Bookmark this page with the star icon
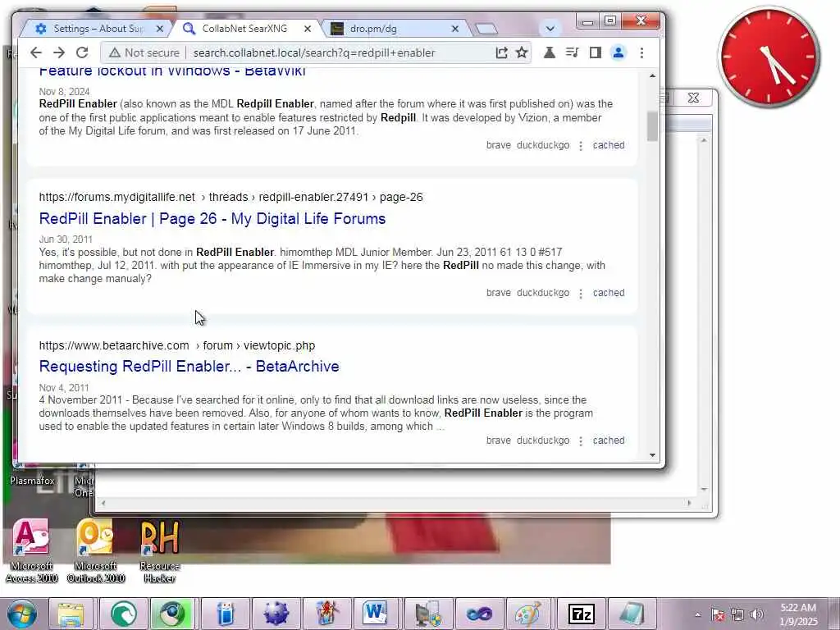 [522, 52]
